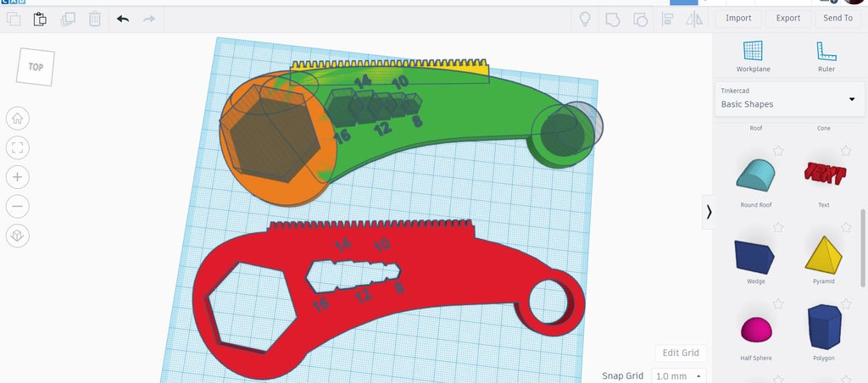Screen dimensions: 868x383
Task: Click the Import button
Action: click(x=738, y=19)
